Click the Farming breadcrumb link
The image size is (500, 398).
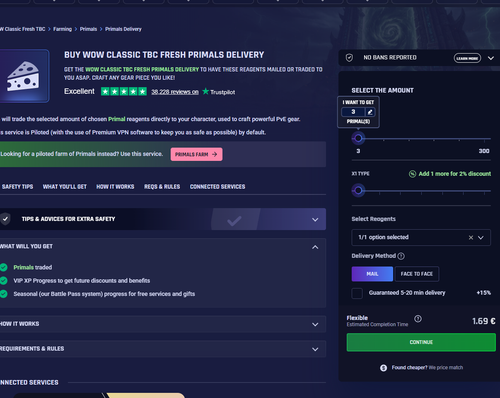pos(62,29)
